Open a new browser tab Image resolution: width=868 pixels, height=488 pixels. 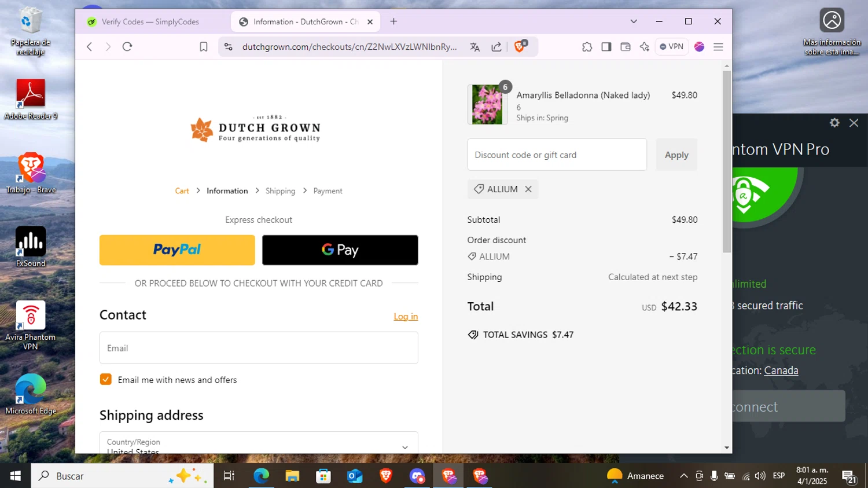coord(393,21)
